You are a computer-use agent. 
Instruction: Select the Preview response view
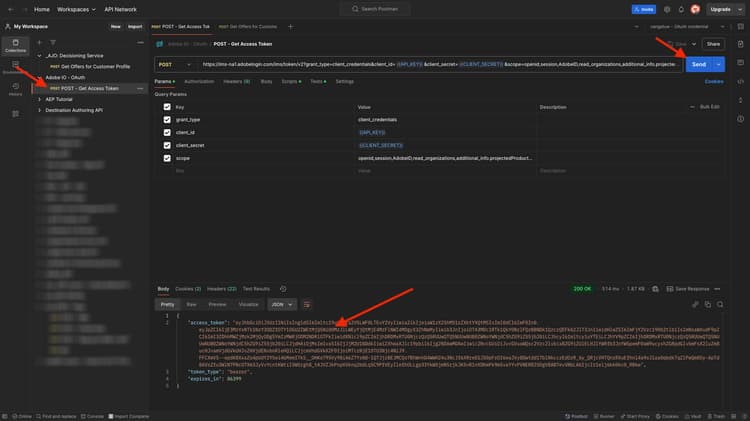pos(217,305)
